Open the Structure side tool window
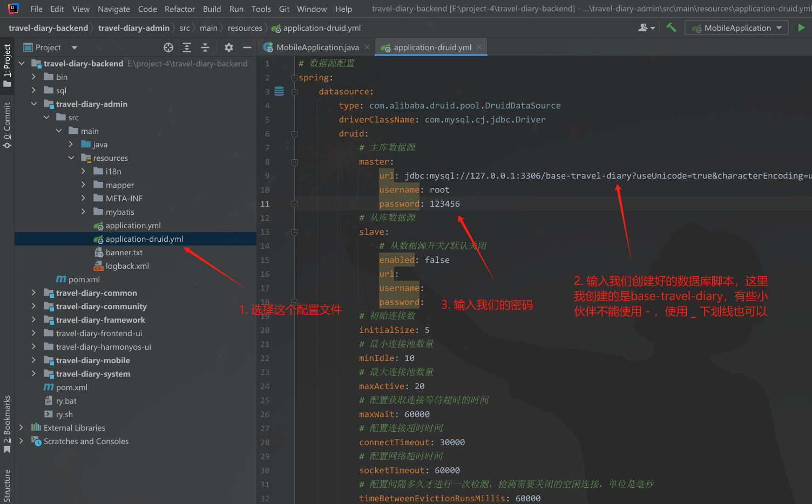Screen dimensions: 812x504 click(x=7, y=485)
